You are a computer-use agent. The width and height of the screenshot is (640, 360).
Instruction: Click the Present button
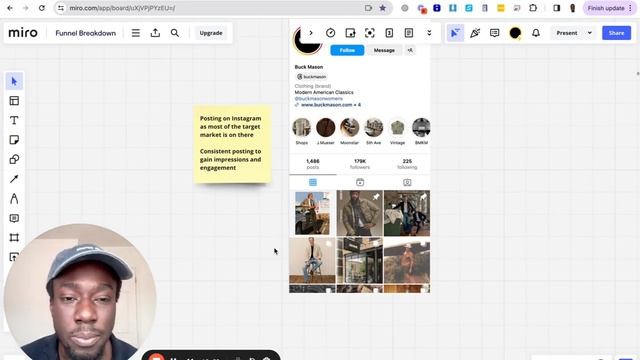567,33
